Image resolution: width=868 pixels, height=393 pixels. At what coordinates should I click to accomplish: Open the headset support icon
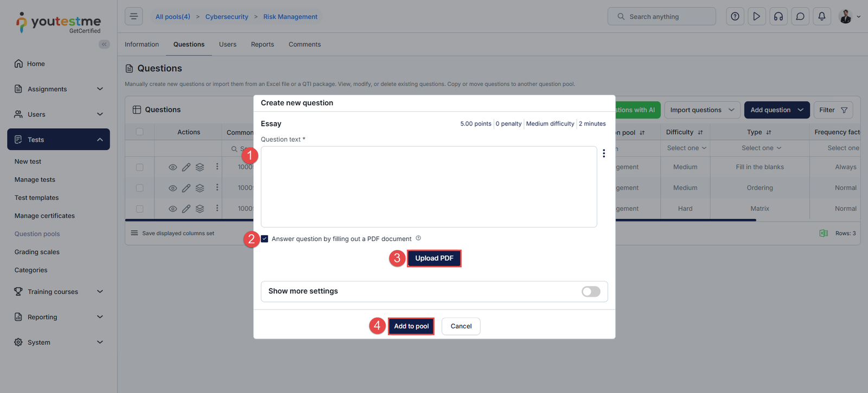point(778,17)
